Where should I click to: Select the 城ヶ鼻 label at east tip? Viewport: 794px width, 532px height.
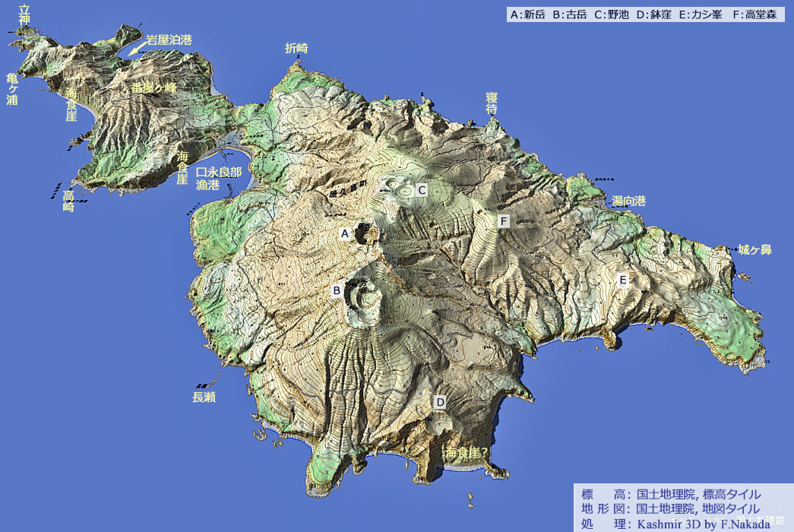(x=754, y=249)
